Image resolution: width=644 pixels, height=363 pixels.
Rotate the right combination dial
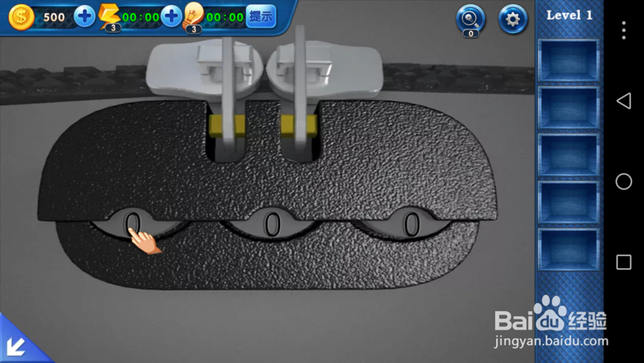[x=411, y=224]
